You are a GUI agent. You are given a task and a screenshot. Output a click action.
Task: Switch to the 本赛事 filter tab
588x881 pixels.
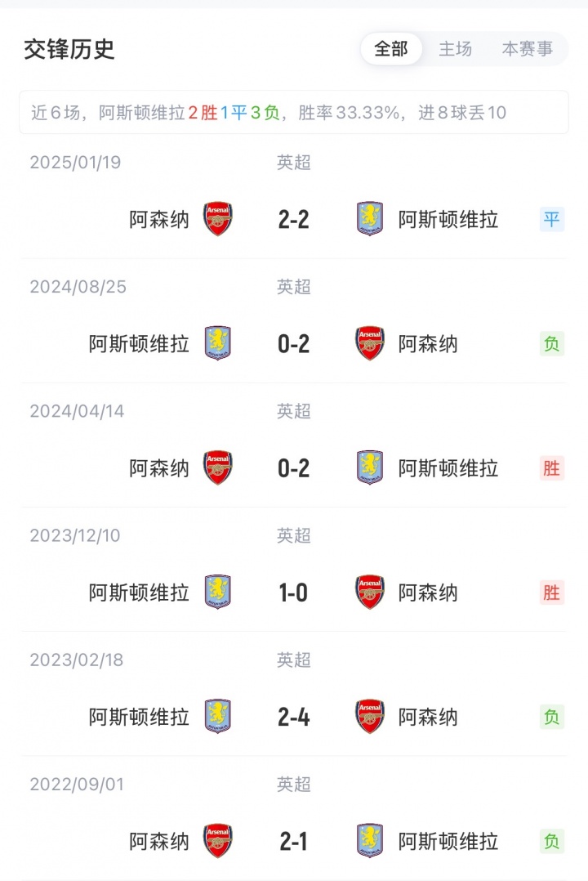point(527,49)
